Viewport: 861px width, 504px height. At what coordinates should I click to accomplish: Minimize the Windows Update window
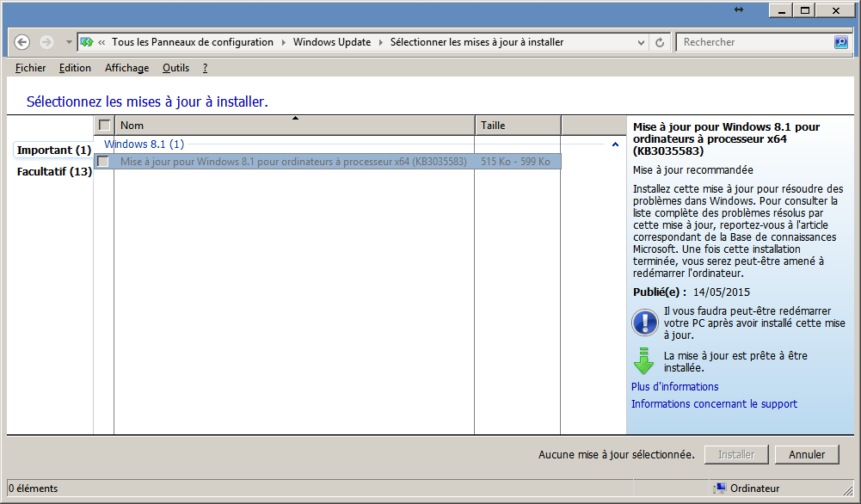[781, 10]
